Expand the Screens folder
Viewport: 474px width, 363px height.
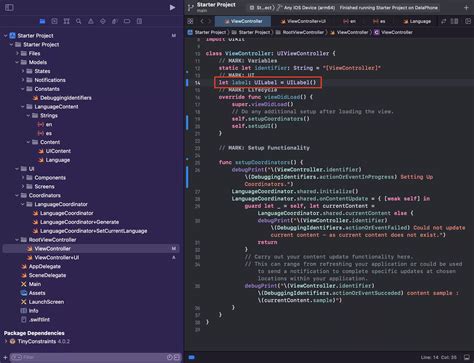[x=23, y=187]
